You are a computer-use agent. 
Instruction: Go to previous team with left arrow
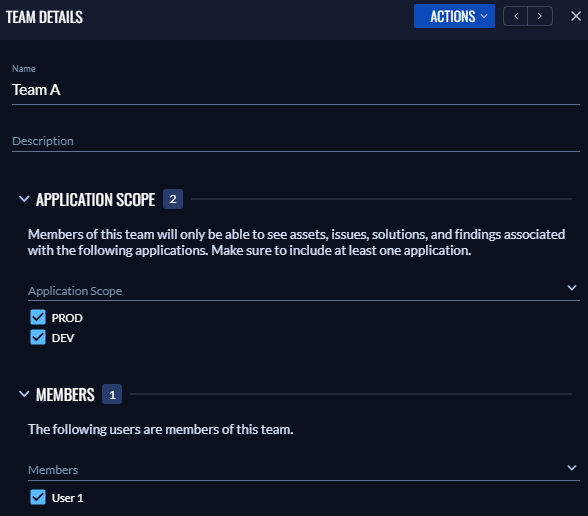[516, 16]
